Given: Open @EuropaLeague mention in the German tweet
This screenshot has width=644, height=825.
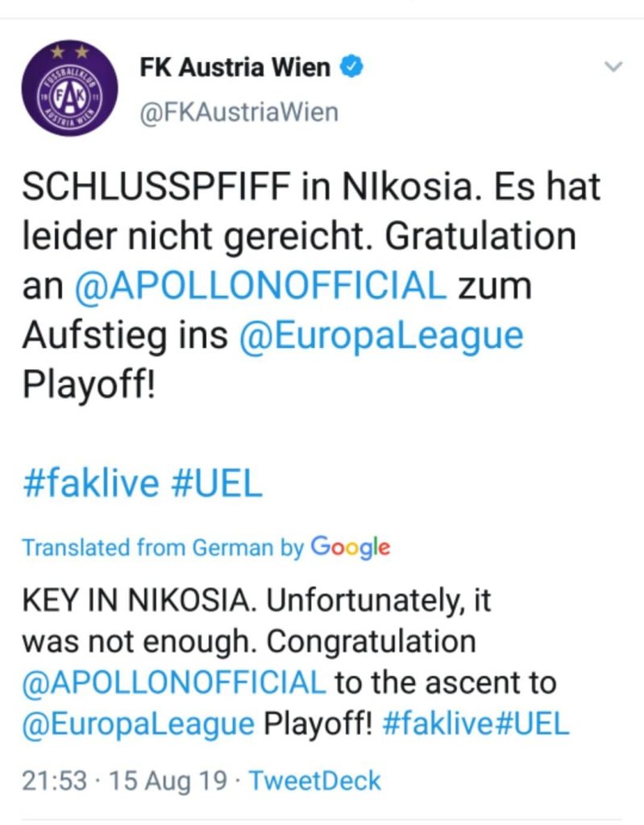Looking at the screenshot, I should pyautogui.click(x=381, y=335).
